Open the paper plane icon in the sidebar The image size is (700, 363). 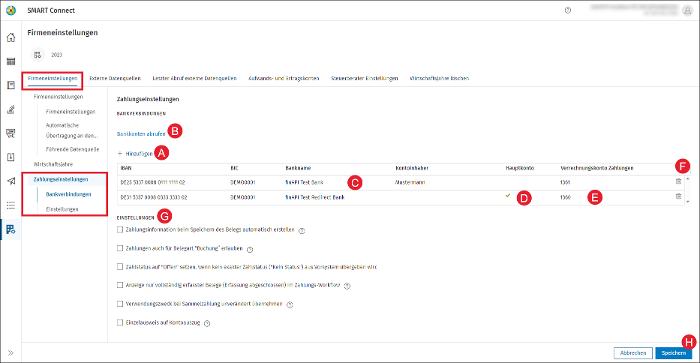pyautogui.click(x=11, y=181)
